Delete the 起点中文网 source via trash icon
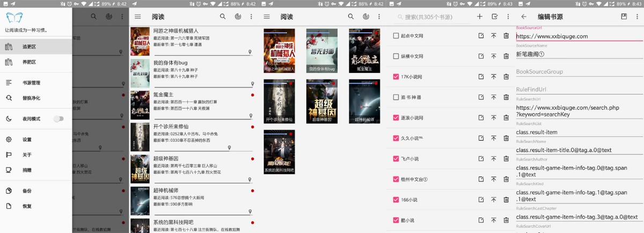 [x=506, y=35]
